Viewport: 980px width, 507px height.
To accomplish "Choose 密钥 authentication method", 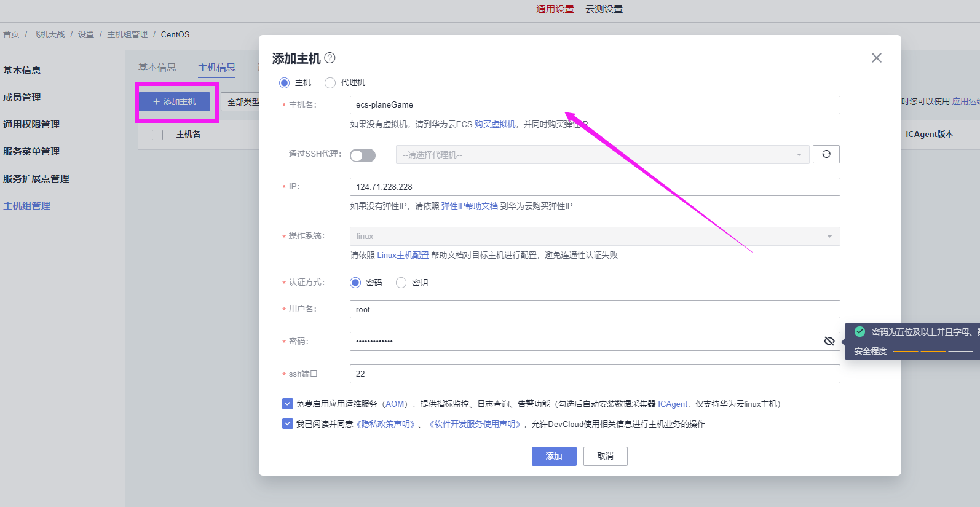I will [401, 283].
